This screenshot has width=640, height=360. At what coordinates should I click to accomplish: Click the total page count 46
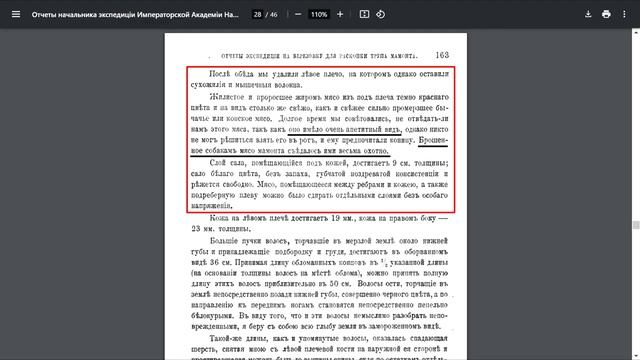pos(273,14)
